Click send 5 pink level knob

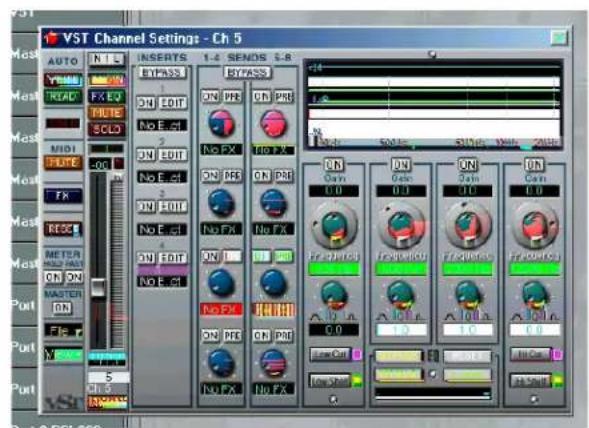273,123
